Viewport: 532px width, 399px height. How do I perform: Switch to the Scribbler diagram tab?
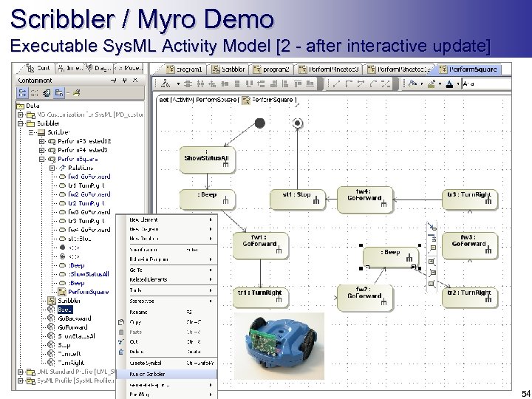pyautogui.click(x=228, y=69)
